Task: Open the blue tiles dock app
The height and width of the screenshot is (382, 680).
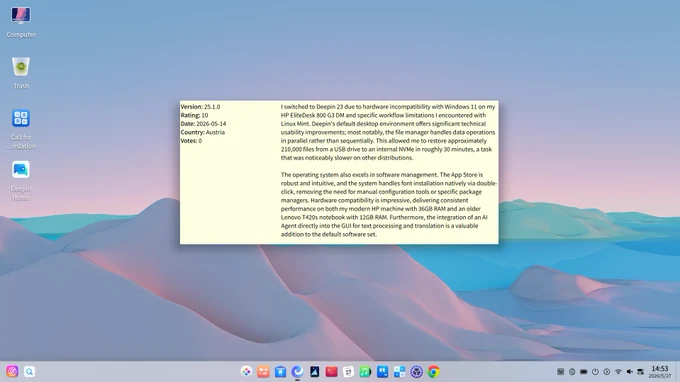Action: pyautogui.click(x=399, y=372)
